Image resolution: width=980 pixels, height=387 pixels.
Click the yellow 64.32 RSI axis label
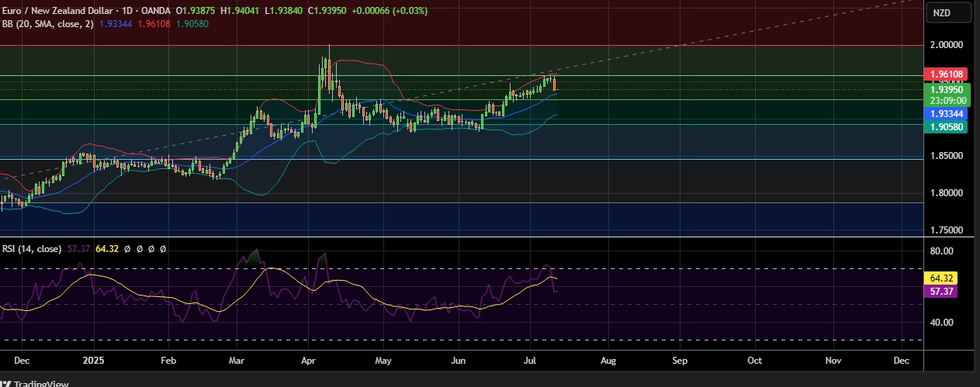940,278
